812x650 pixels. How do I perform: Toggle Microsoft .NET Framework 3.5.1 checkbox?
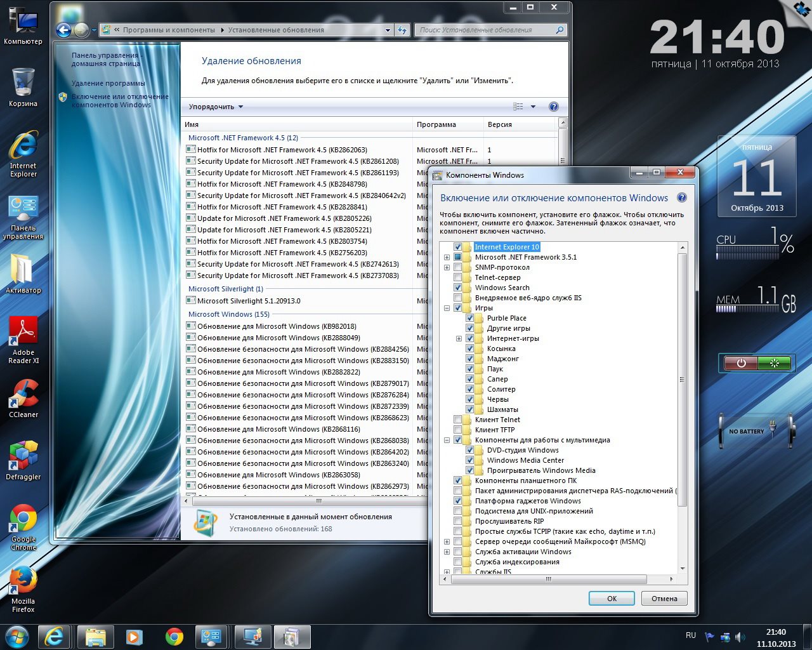pos(457,257)
